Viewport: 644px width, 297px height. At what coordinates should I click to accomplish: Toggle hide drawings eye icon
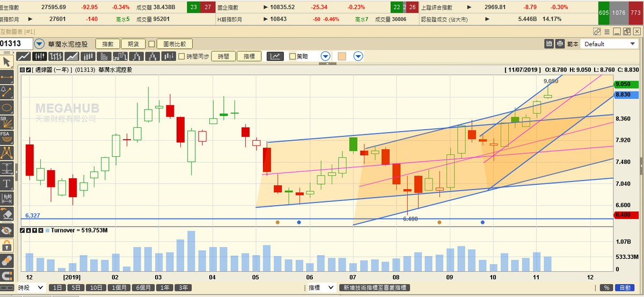[x=6, y=231]
